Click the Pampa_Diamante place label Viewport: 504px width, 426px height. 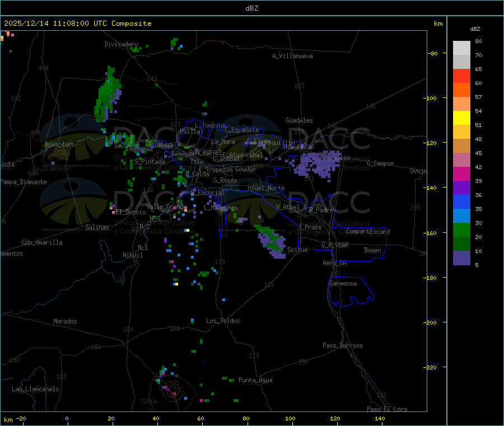click(x=24, y=182)
